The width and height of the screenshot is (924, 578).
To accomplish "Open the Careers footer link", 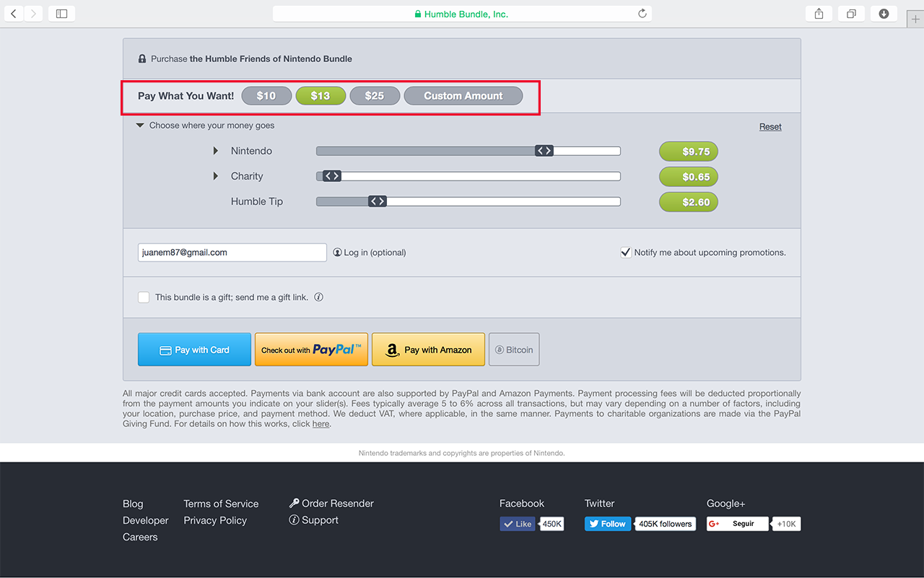I will click(x=140, y=537).
